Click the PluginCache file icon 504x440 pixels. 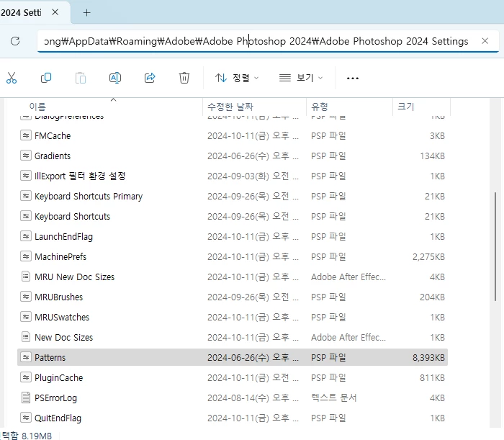tap(26, 377)
